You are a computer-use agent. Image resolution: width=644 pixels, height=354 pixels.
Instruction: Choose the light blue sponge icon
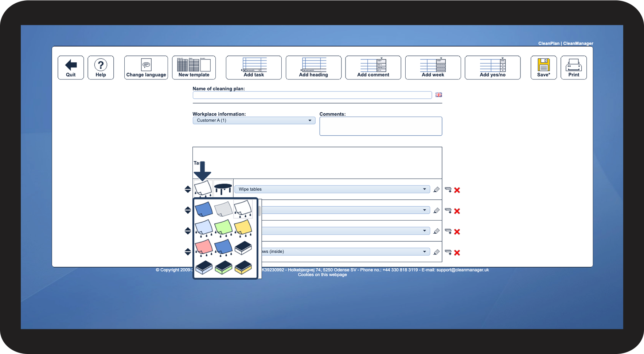(x=204, y=268)
